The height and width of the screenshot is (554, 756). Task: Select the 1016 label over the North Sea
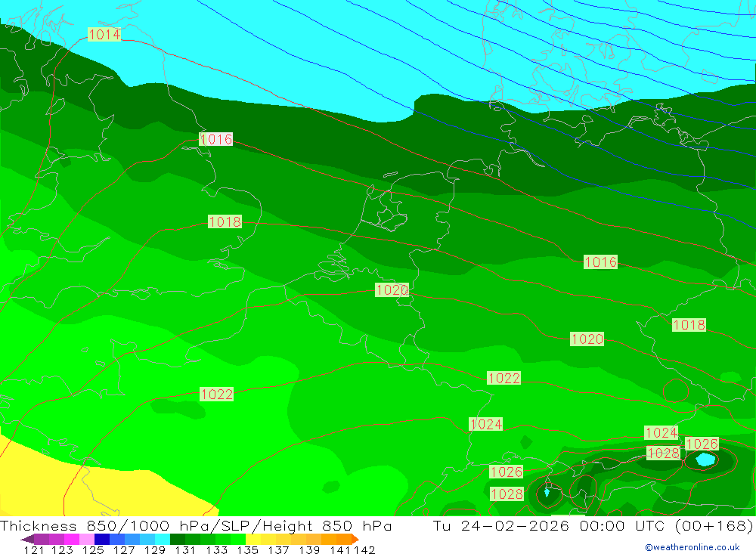[216, 139]
